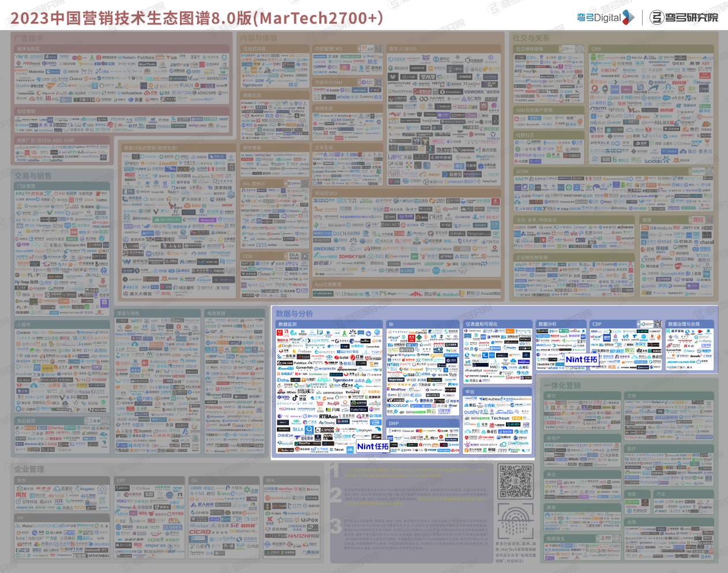Screen dimensions: 728x573
Task: Click the Tigerobo logo in 数据监测
Action: [x=343, y=380]
